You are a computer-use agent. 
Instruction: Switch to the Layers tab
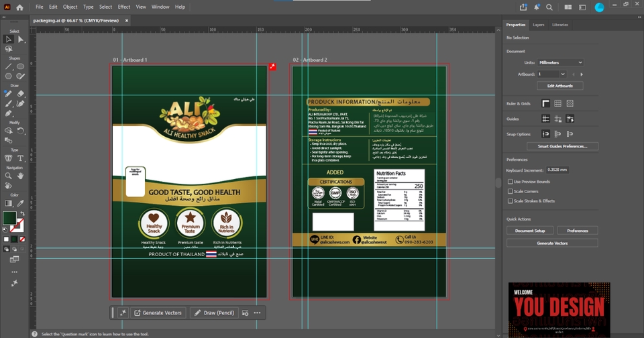[538, 25]
